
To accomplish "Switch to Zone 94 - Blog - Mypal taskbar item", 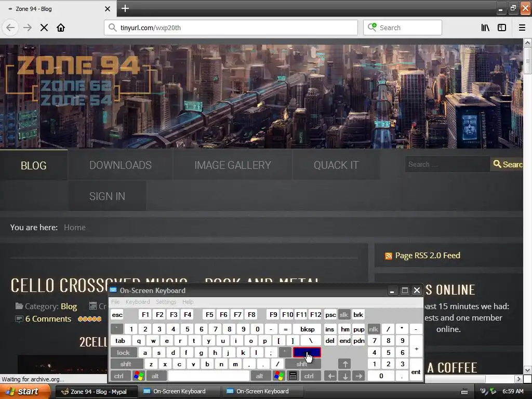I will click(x=96, y=392).
